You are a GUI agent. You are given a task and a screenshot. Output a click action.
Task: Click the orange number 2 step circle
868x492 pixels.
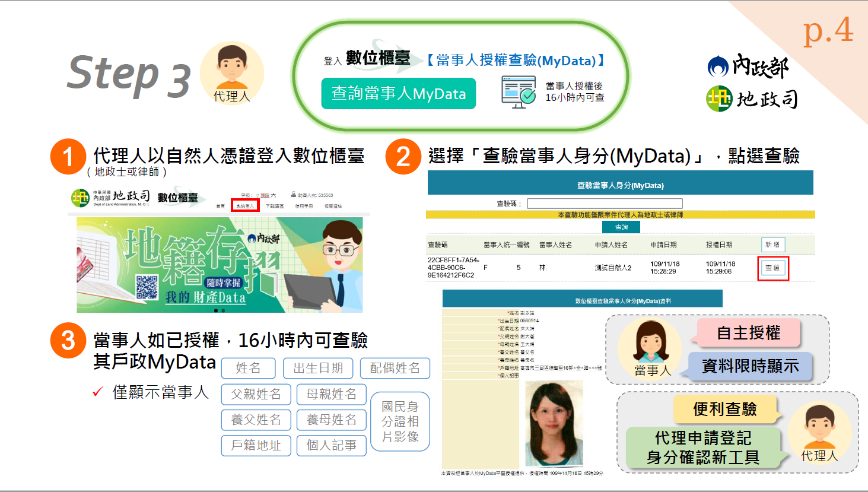coord(403,157)
